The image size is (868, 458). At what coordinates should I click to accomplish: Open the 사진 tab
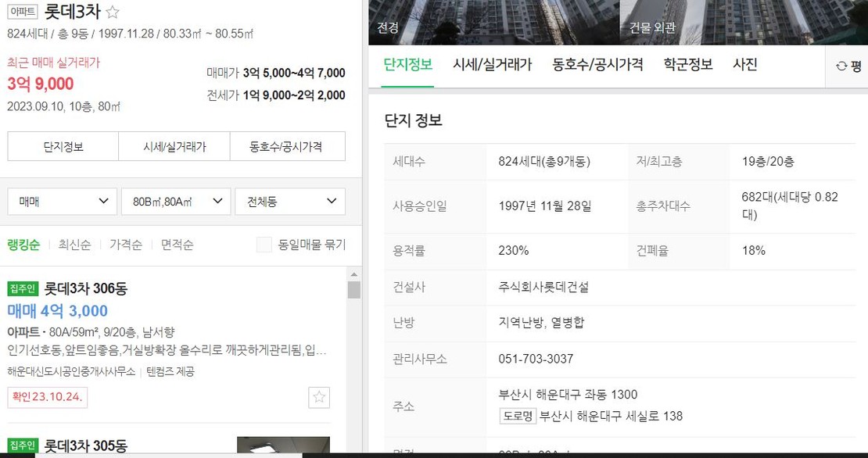745,65
